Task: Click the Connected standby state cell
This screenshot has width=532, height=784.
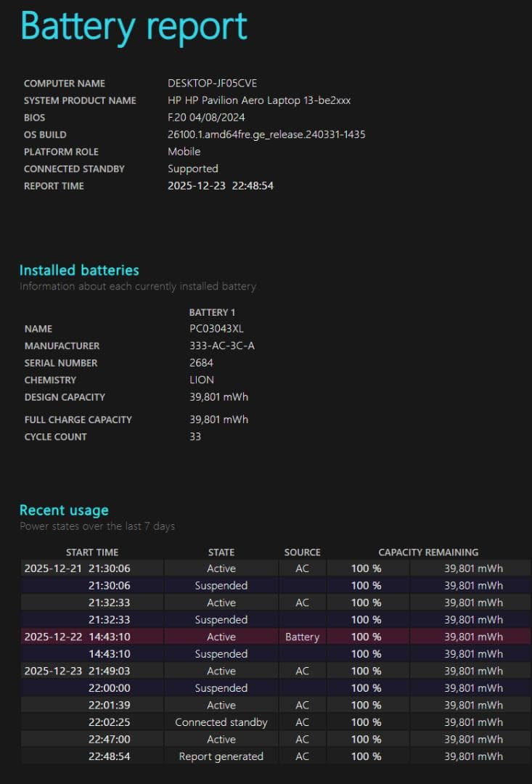Action: pyautogui.click(x=221, y=722)
